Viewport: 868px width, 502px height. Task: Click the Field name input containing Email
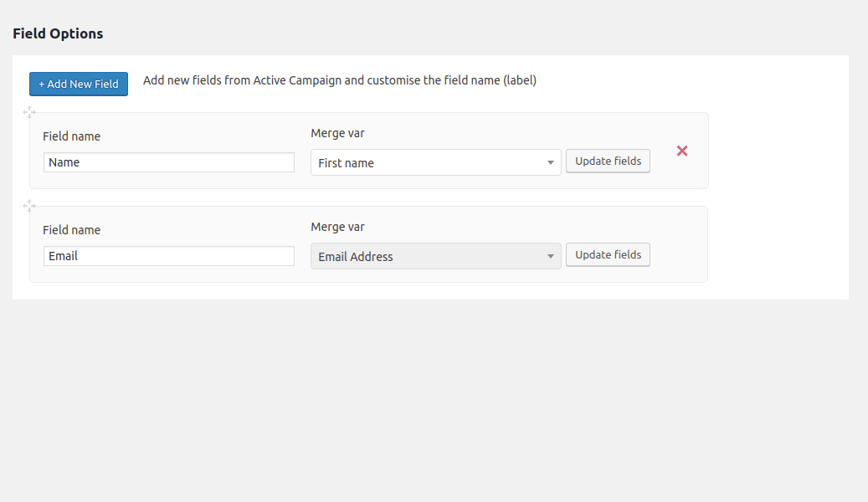pos(169,256)
